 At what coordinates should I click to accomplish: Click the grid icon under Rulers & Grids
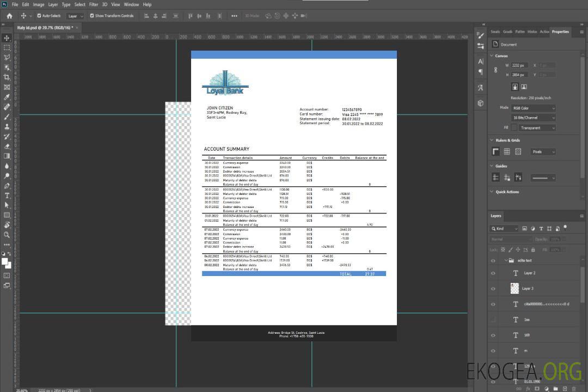click(507, 152)
